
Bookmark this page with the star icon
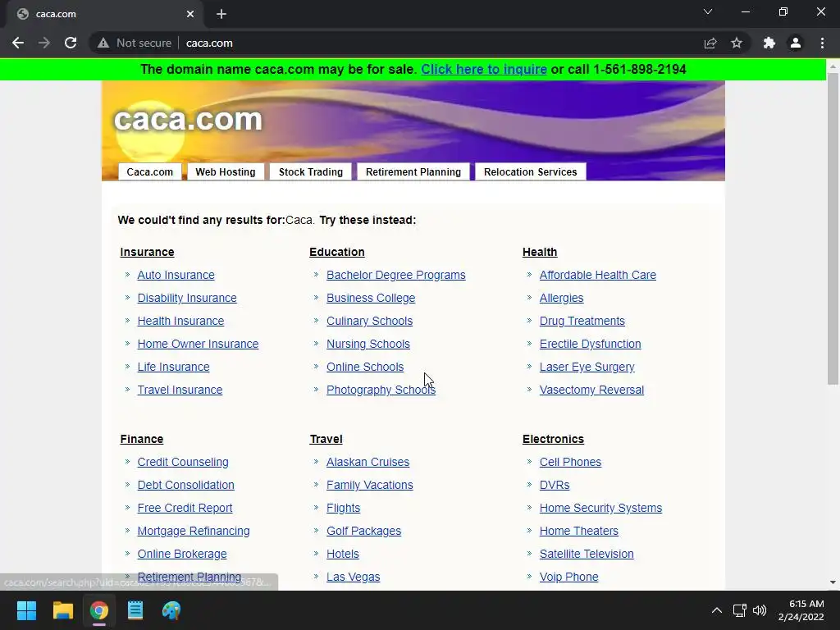click(x=737, y=43)
